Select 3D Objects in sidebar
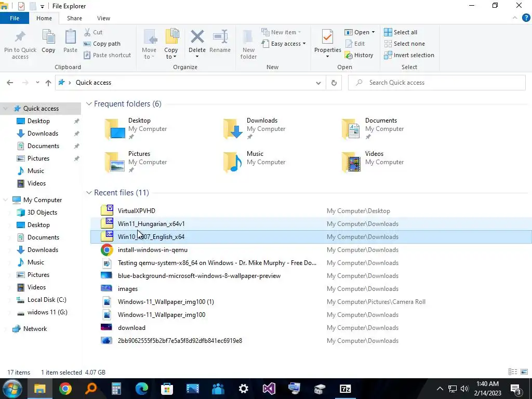 (42, 212)
